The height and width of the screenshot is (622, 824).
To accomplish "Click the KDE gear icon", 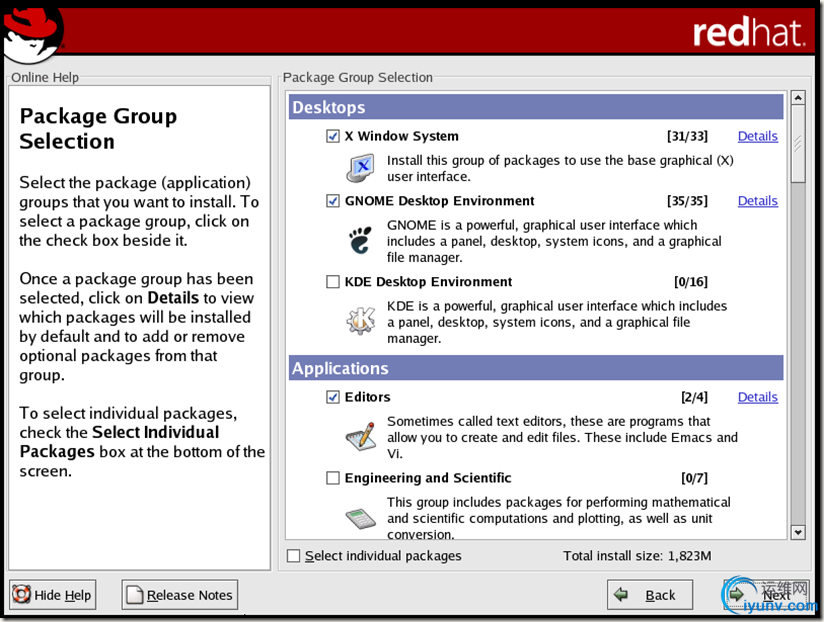I will (360, 321).
